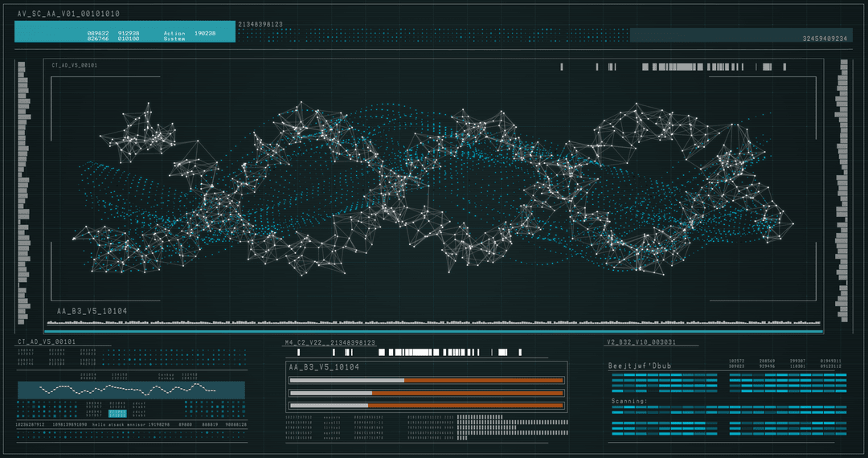Click the histogram strip along viewport bottom
Screen dimensions: 868x458
433,322
